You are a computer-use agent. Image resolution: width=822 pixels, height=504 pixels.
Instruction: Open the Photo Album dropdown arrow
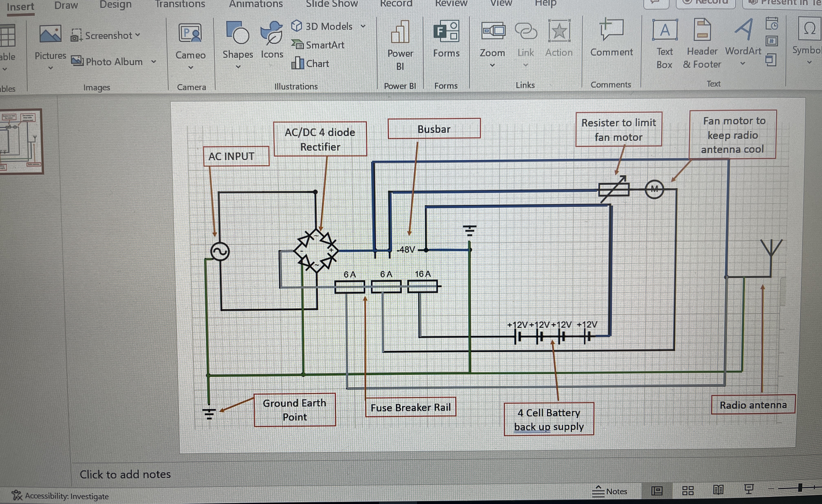click(x=154, y=61)
